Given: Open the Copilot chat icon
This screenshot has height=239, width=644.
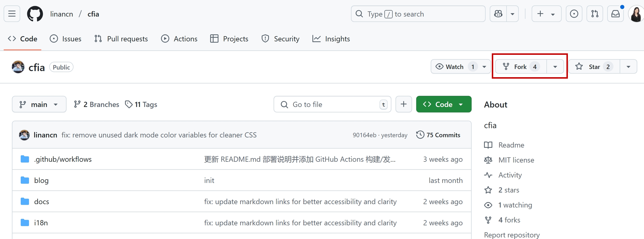Looking at the screenshot, I should tap(498, 14).
